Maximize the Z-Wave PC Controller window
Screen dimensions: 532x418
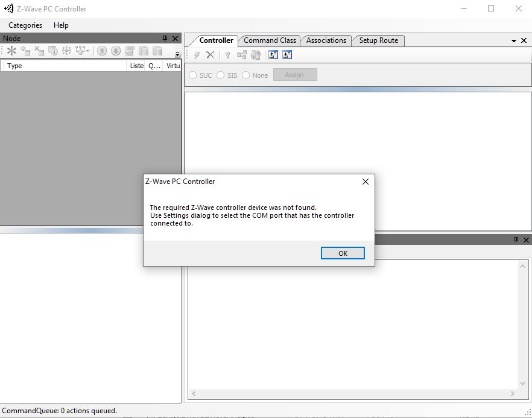click(491, 8)
